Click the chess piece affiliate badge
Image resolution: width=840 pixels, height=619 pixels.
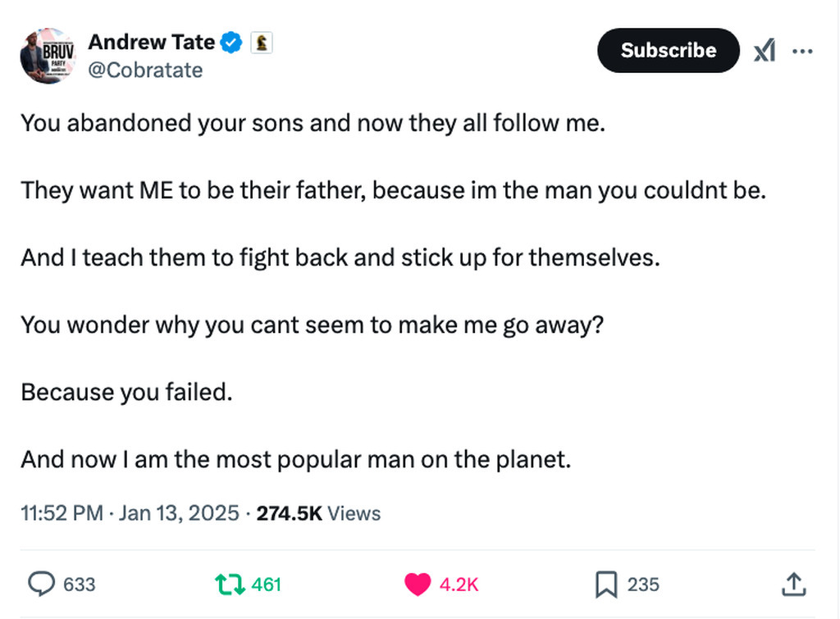point(262,42)
